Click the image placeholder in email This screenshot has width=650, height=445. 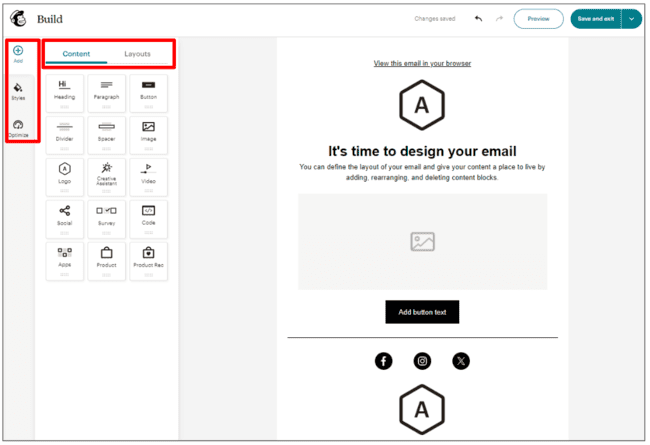click(x=422, y=241)
